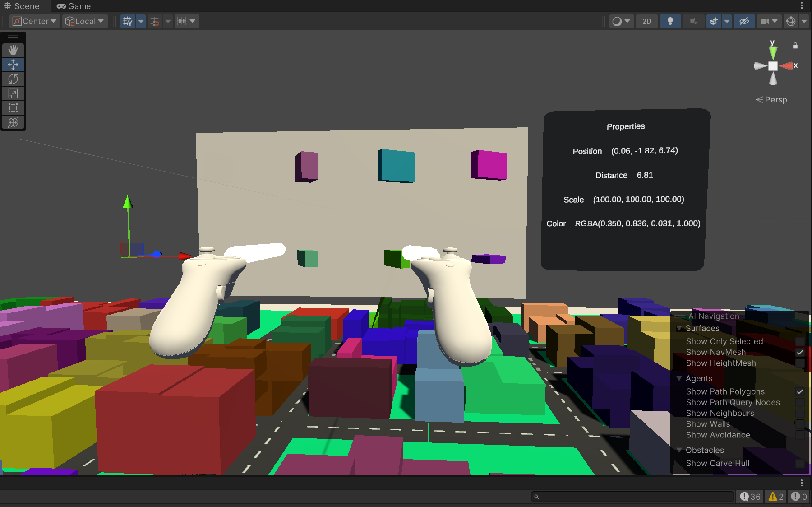
Task: Open the pivot Center dropdown
Action: 34,21
